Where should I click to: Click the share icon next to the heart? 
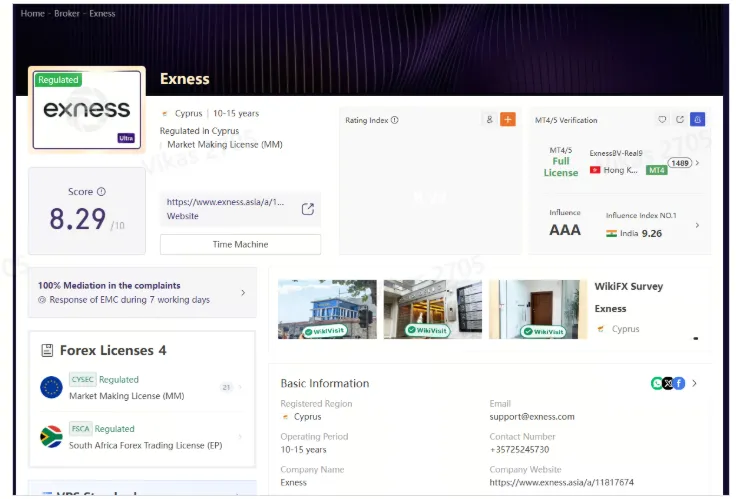[x=680, y=119]
